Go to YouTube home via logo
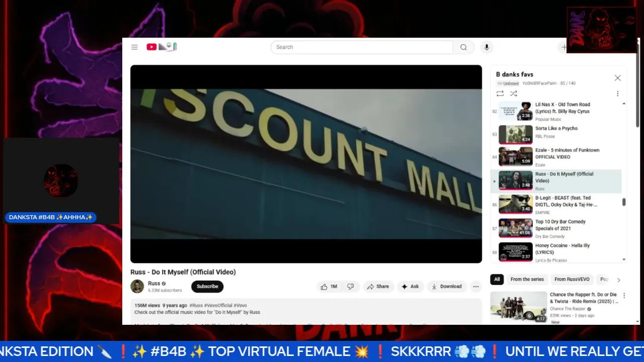The image size is (644, 362). point(162,47)
